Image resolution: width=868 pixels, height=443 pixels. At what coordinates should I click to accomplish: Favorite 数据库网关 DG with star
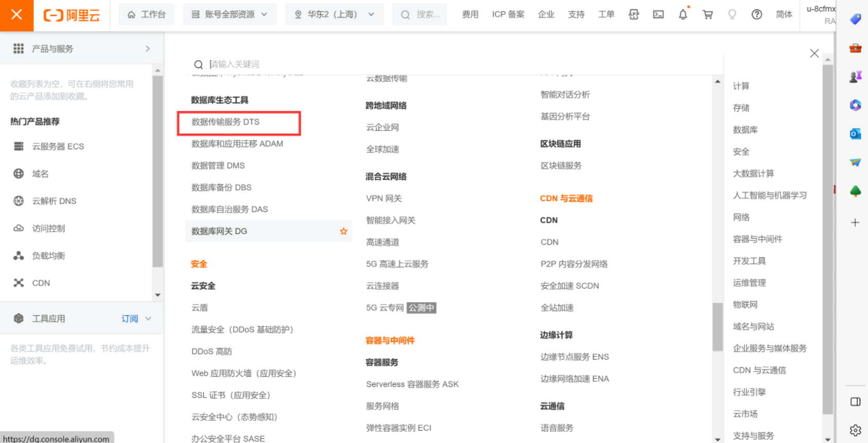[343, 231]
